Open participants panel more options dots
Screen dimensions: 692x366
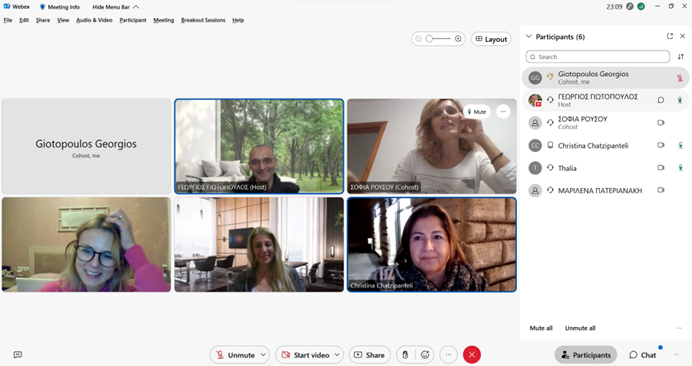[679, 328]
